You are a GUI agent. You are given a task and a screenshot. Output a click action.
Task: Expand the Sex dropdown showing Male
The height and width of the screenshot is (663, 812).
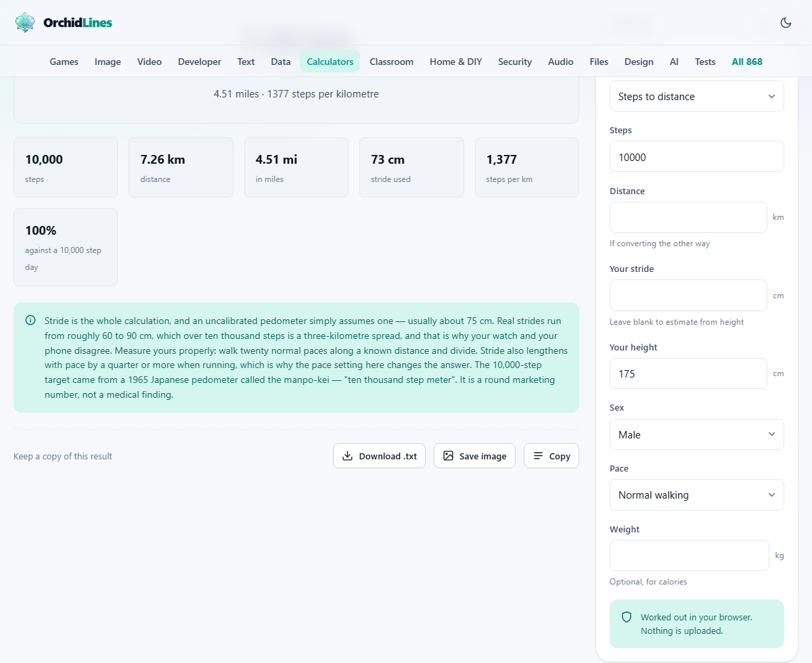tap(696, 434)
